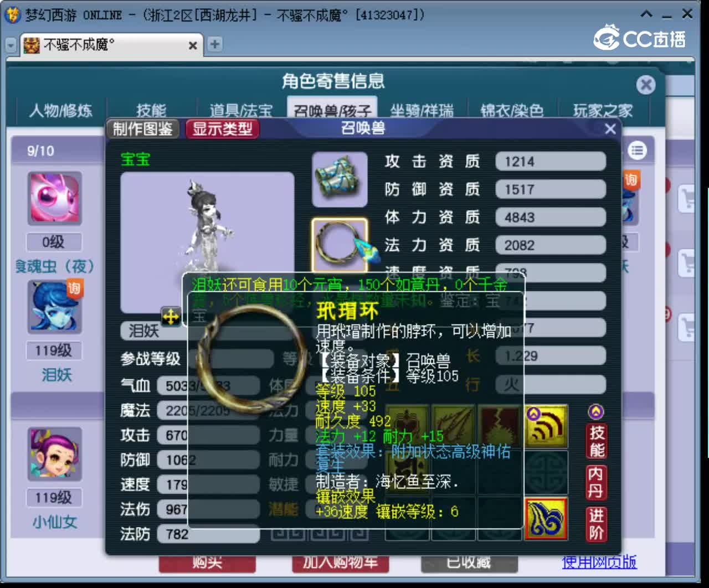Click the list menu icon at top right
The width and height of the screenshot is (709, 588).
click(638, 151)
